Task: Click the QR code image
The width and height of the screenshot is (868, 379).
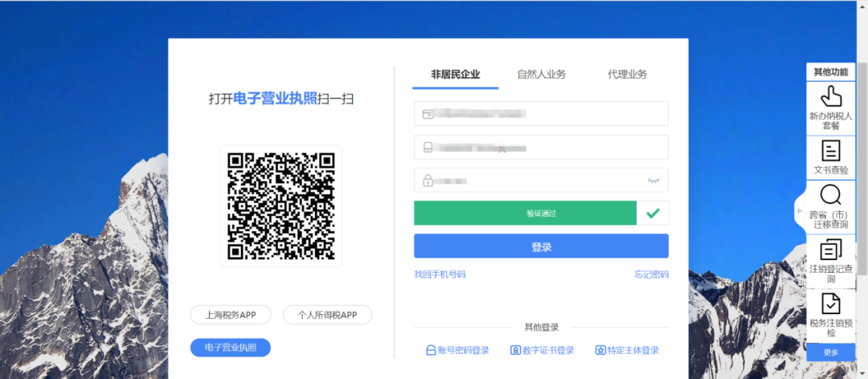Action: click(x=280, y=206)
